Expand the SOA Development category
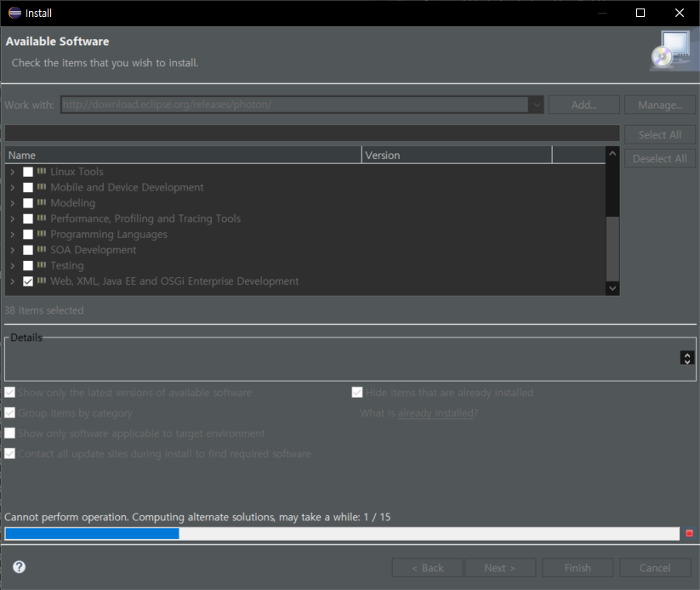The width and height of the screenshot is (700, 590). 13,250
